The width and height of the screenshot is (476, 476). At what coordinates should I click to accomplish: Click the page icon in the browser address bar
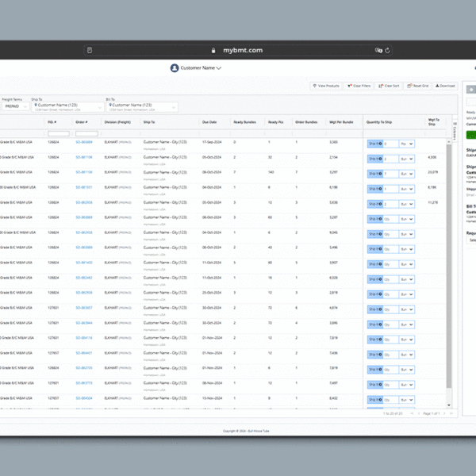(x=90, y=50)
